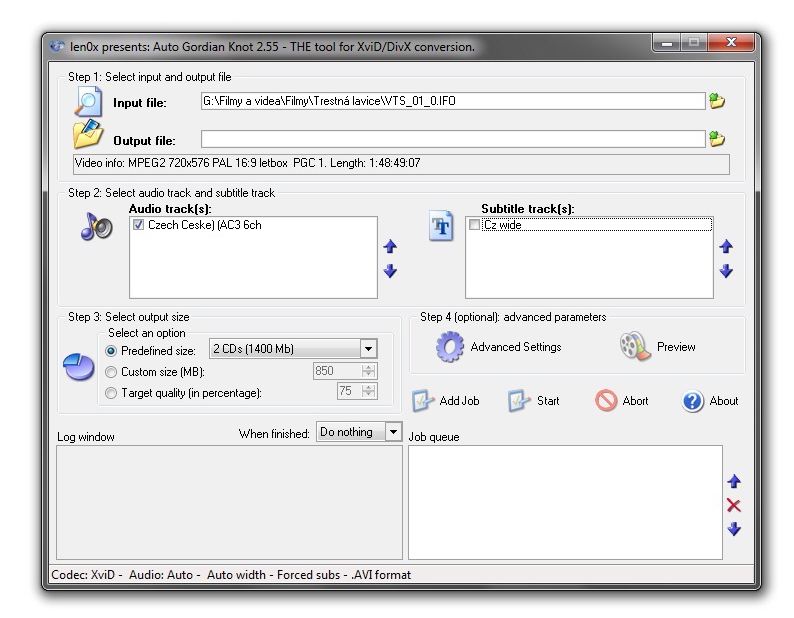
Task: Click the Add Job button label
Action: (459, 401)
